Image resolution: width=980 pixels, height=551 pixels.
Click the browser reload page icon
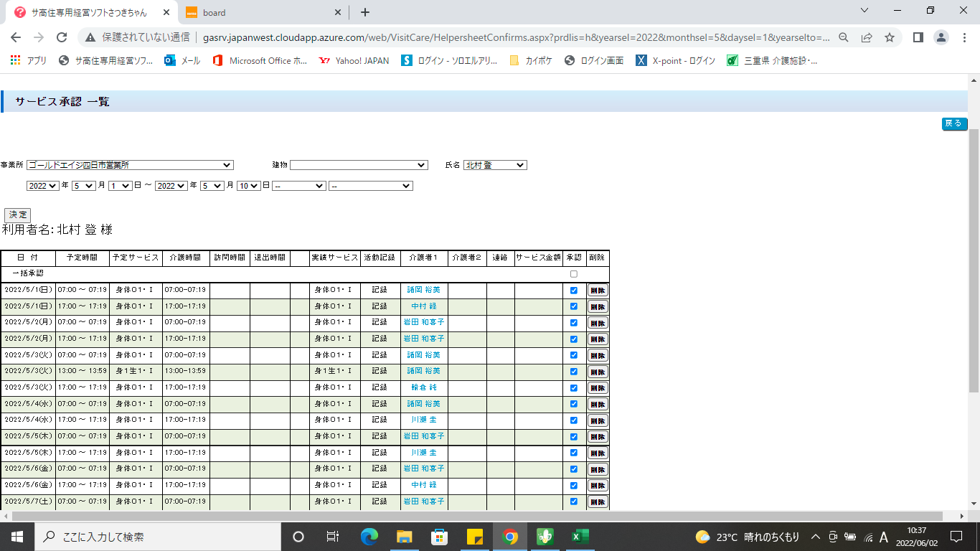(x=62, y=37)
